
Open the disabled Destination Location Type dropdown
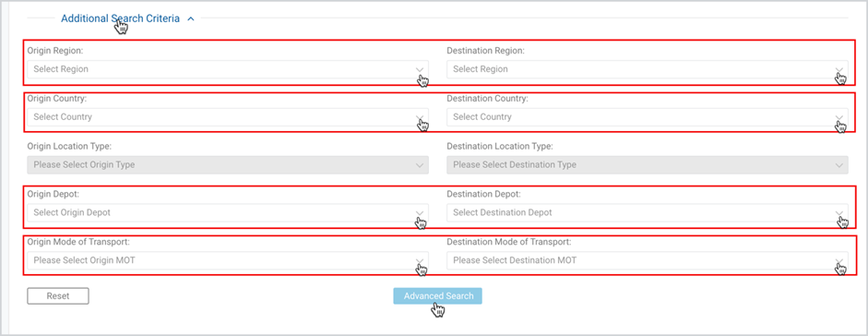tap(648, 164)
